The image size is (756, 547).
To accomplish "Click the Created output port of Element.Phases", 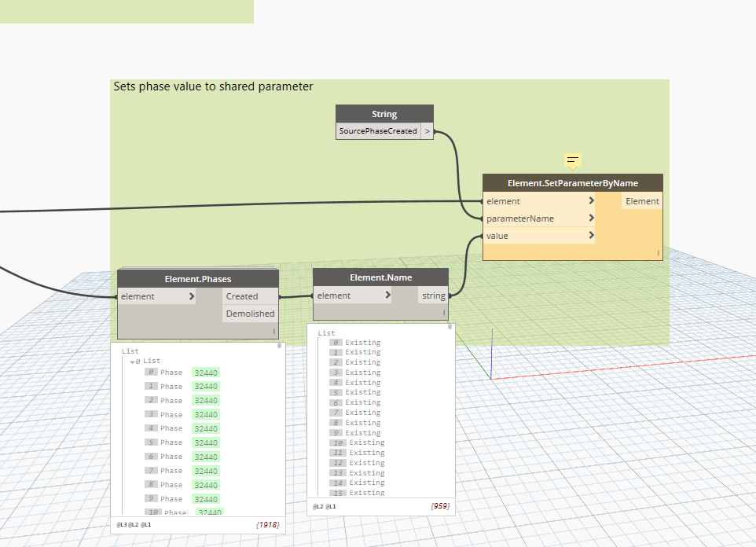I will [242, 296].
